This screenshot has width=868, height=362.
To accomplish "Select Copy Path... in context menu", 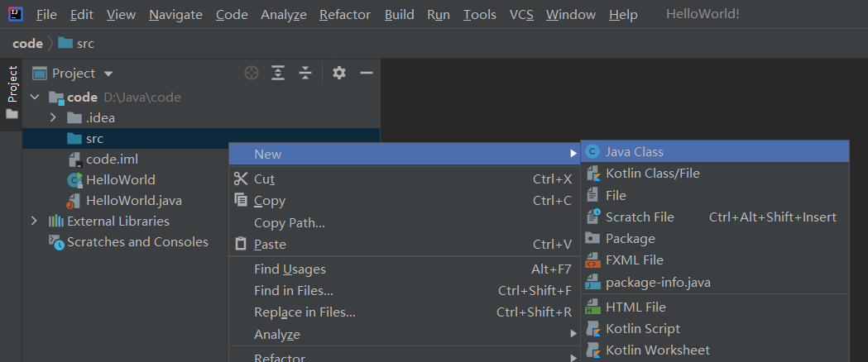I will click(405, 222).
